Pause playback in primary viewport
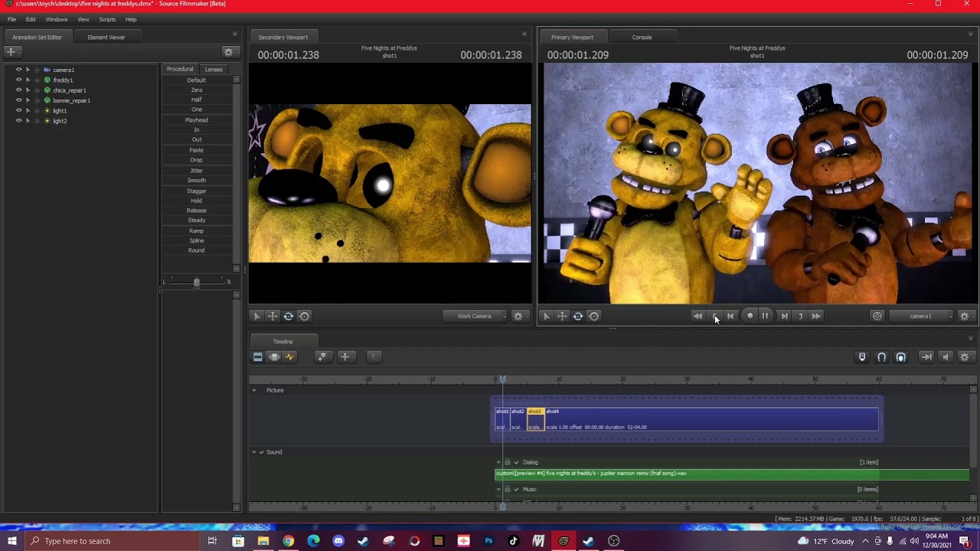The width and height of the screenshot is (980, 551). 765,316
